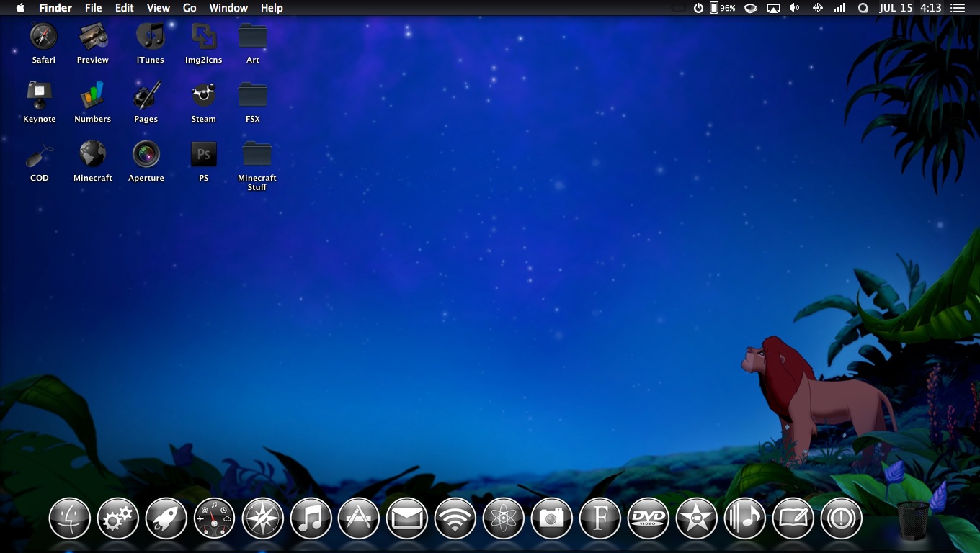Screen dimensions: 980x553
Task: Open the Window menu
Action: click(x=228, y=8)
